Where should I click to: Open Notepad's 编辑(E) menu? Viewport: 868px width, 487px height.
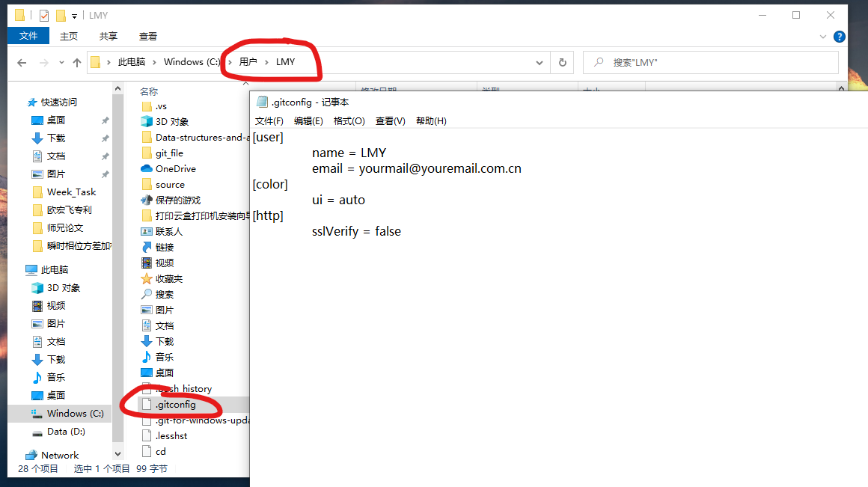[x=308, y=120]
